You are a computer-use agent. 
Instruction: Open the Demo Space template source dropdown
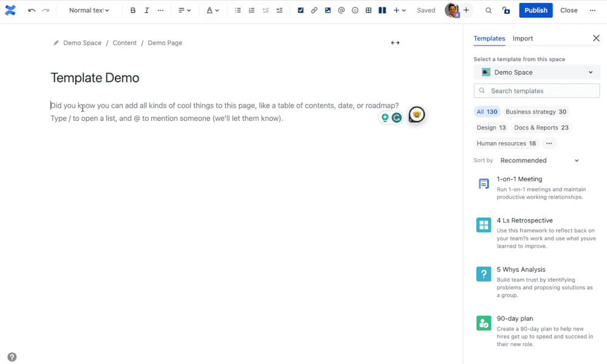pyautogui.click(x=537, y=72)
